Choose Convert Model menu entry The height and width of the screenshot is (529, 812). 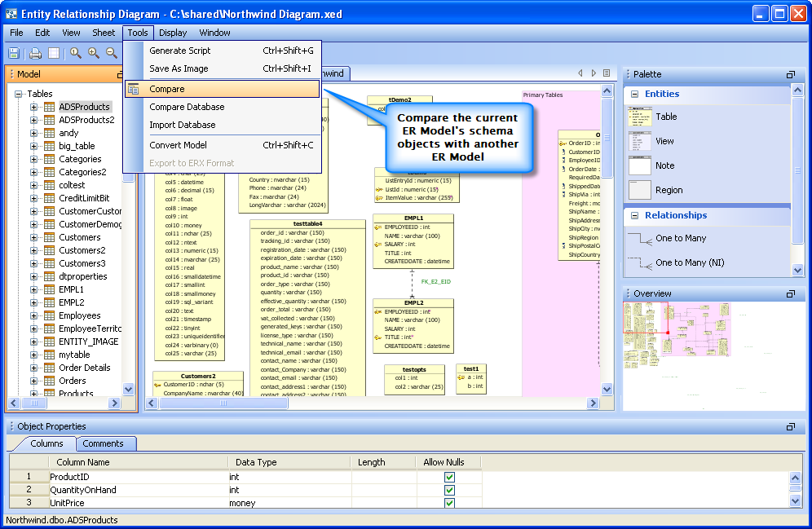click(x=223, y=145)
